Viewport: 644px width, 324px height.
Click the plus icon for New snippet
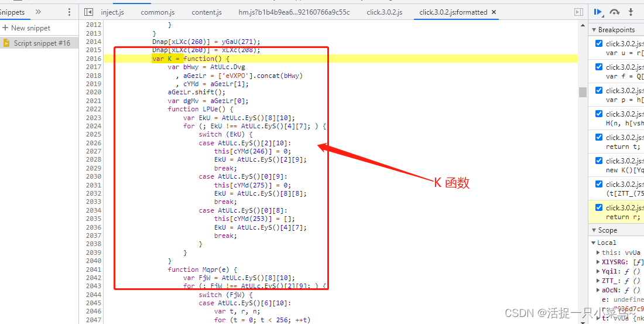tap(5, 28)
